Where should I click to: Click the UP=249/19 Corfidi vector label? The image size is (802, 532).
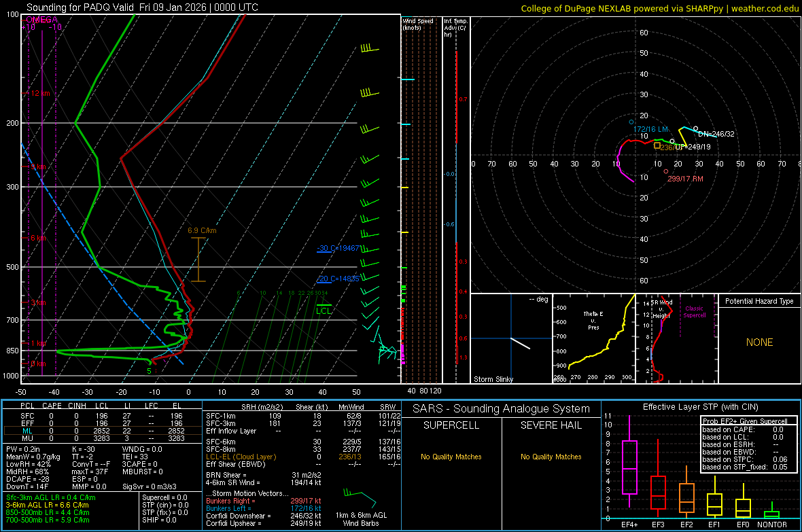click(693, 147)
